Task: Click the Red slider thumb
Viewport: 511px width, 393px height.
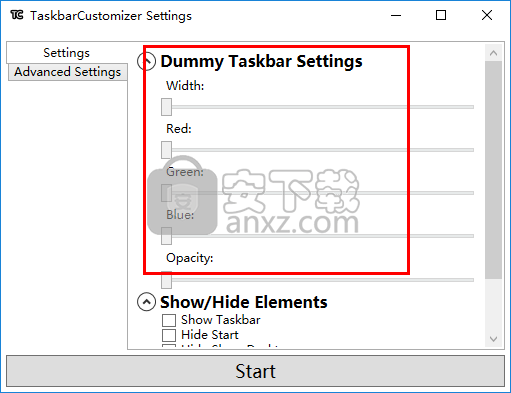Action: tap(166, 150)
